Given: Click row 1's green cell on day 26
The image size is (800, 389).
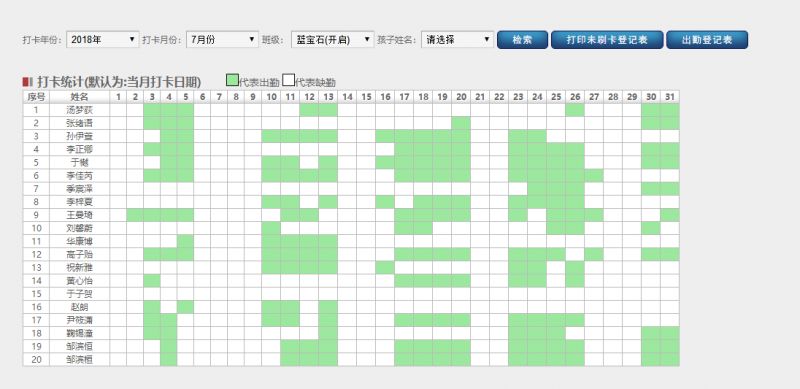Looking at the screenshot, I should point(575,110).
